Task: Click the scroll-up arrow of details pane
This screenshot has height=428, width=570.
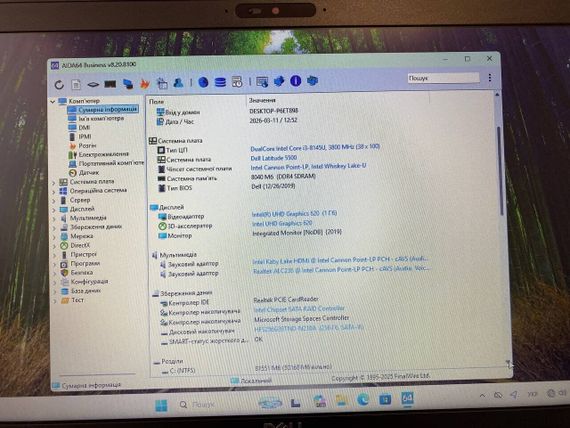Action: 497,95
